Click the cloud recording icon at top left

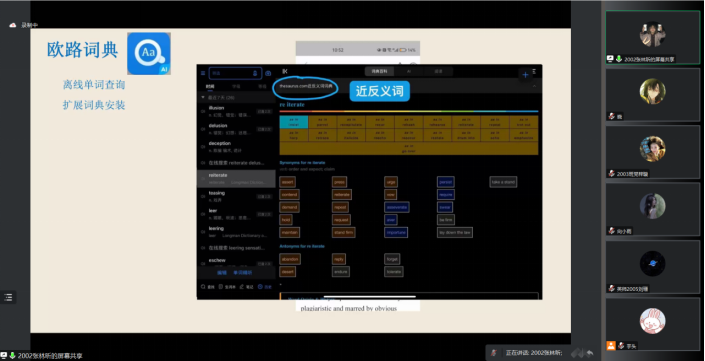pyautogui.click(x=13, y=25)
